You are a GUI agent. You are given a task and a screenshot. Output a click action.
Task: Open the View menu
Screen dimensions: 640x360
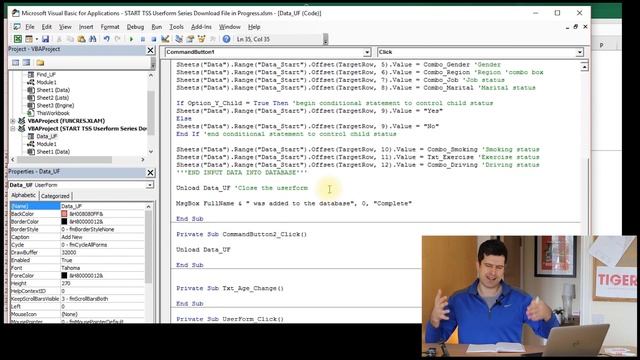[65, 27]
